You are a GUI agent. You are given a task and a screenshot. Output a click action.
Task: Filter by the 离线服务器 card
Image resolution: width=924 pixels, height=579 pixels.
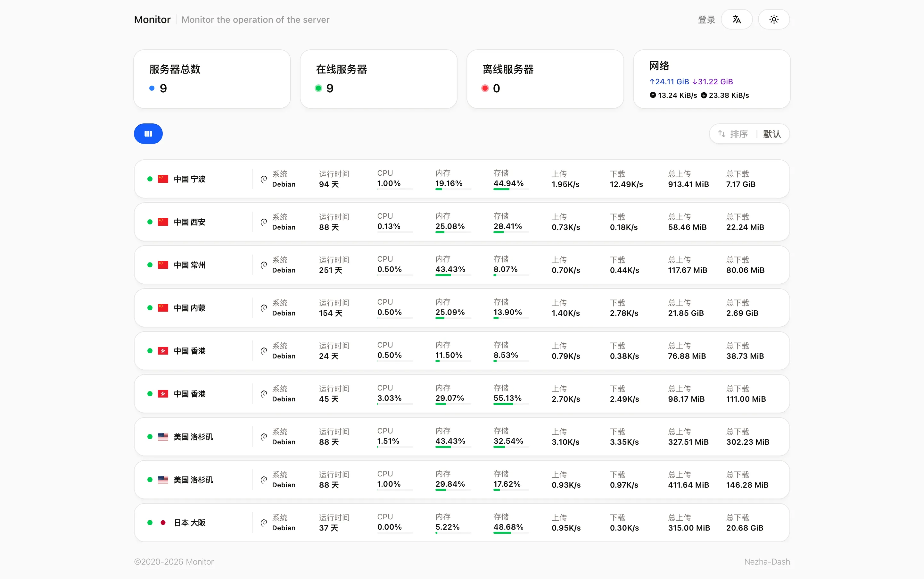tap(545, 79)
